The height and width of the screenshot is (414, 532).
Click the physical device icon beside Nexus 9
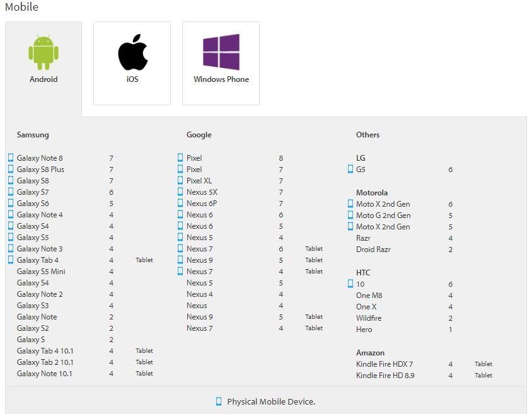point(179,260)
